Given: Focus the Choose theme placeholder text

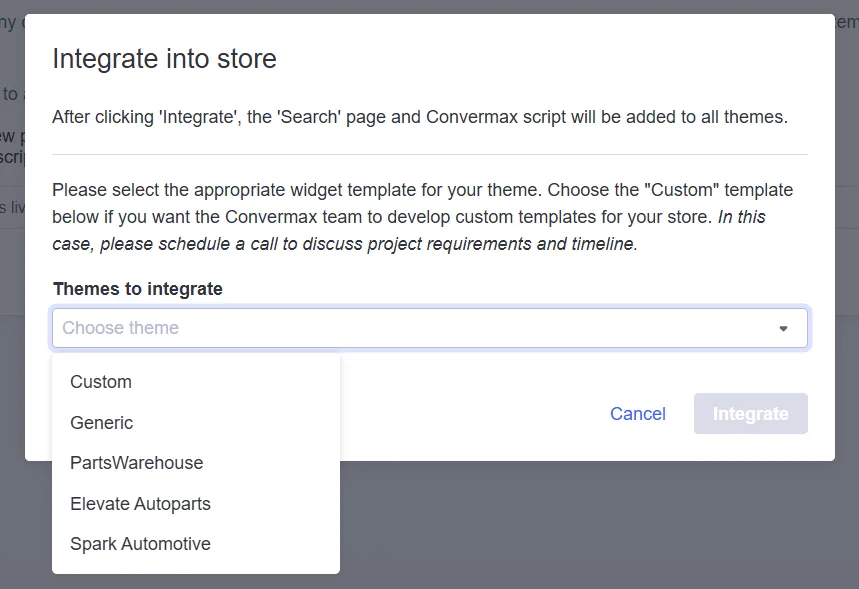Looking at the screenshot, I should click(x=121, y=328).
